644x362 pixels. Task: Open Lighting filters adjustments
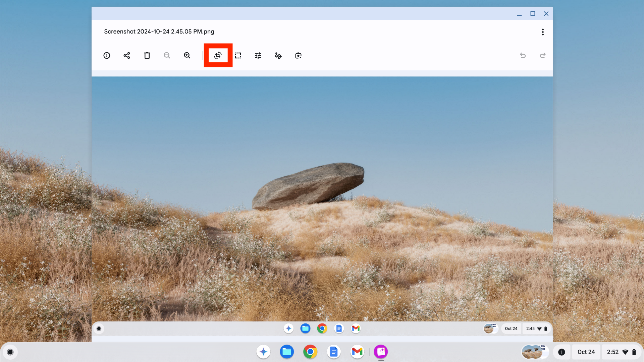coord(258,56)
